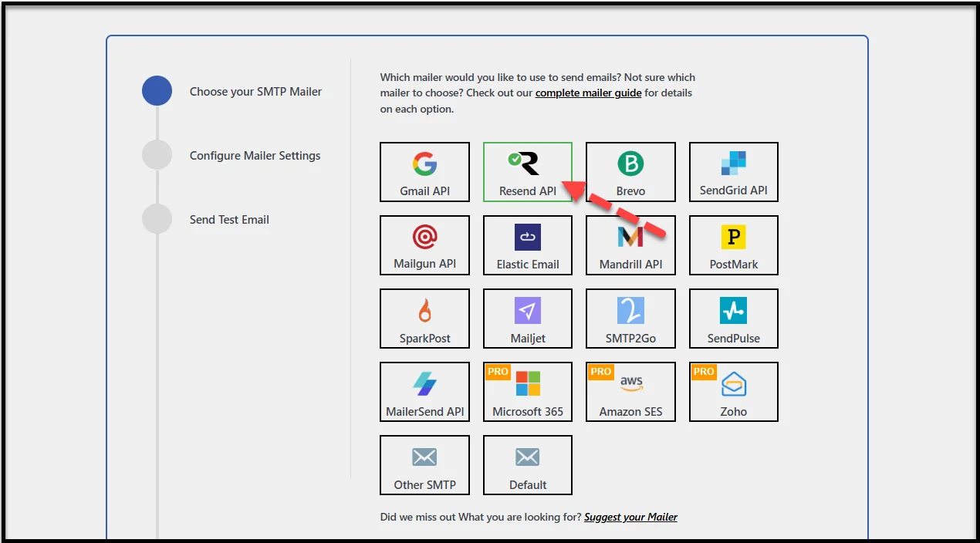Select the Mailjet mailer icon
This screenshot has height=543, width=980.
528,319
